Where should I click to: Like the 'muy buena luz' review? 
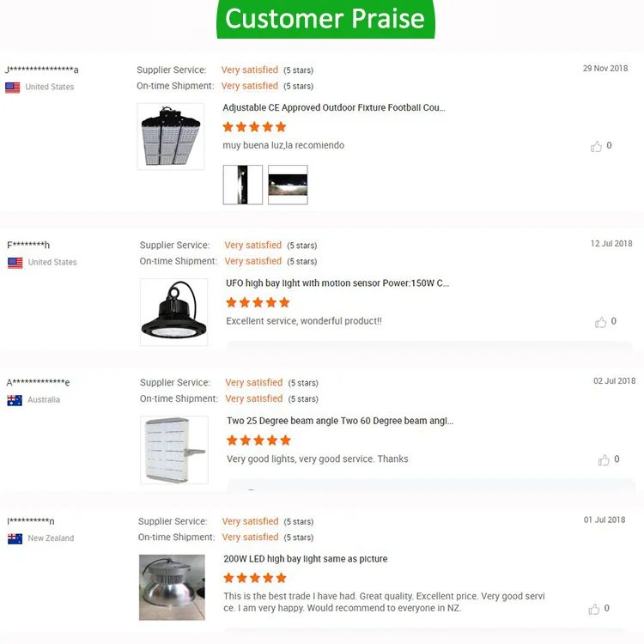(596, 147)
